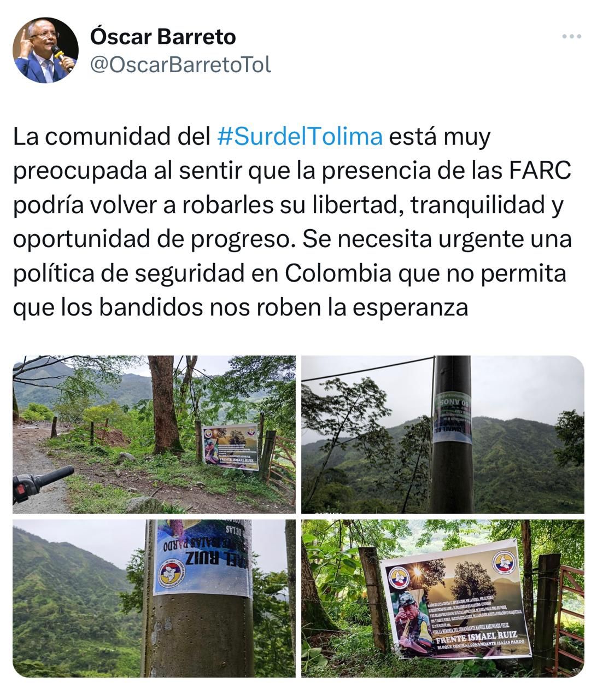597x700 pixels.
Task: Click the large tree trunk in the first photo
Action: click(x=165, y=405)
